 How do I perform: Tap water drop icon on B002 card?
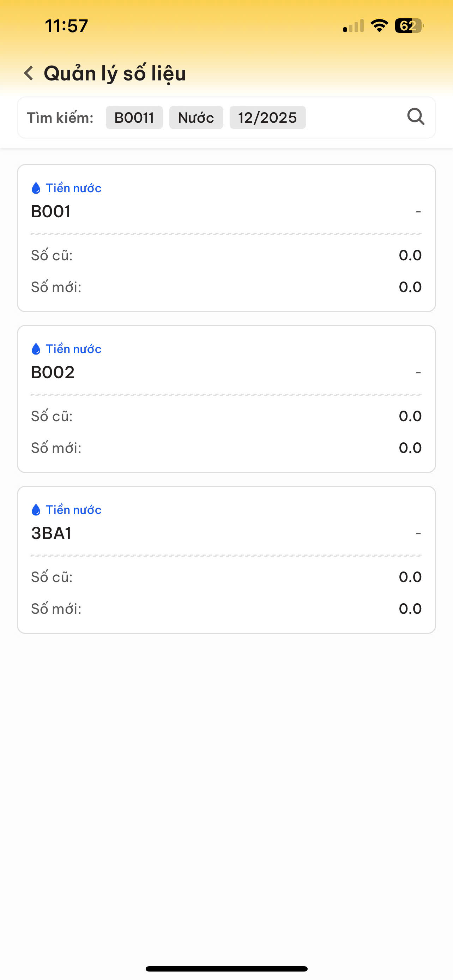(x=36, y=349)
